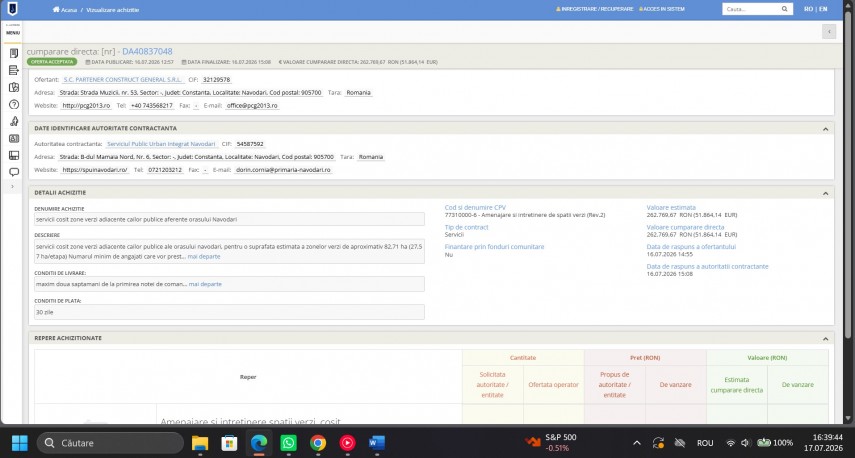Click the search input field
This screenshot has width=855, height=458.
[751, 9]
